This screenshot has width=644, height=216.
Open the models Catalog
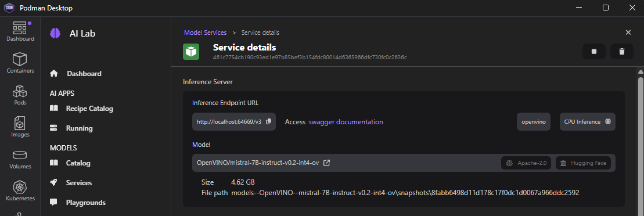78,163
